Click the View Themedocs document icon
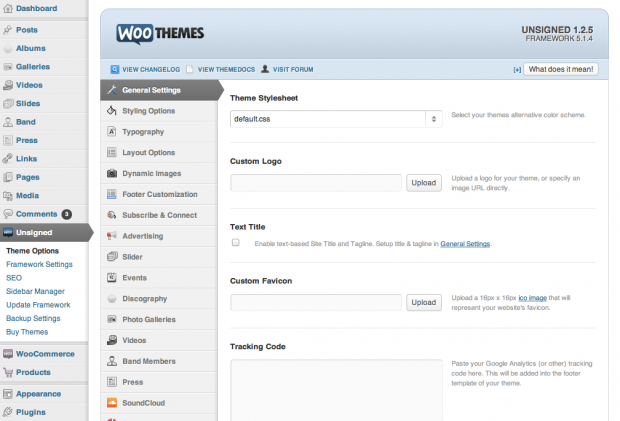The width and height of the screenshot is (620, 421). 190,70
